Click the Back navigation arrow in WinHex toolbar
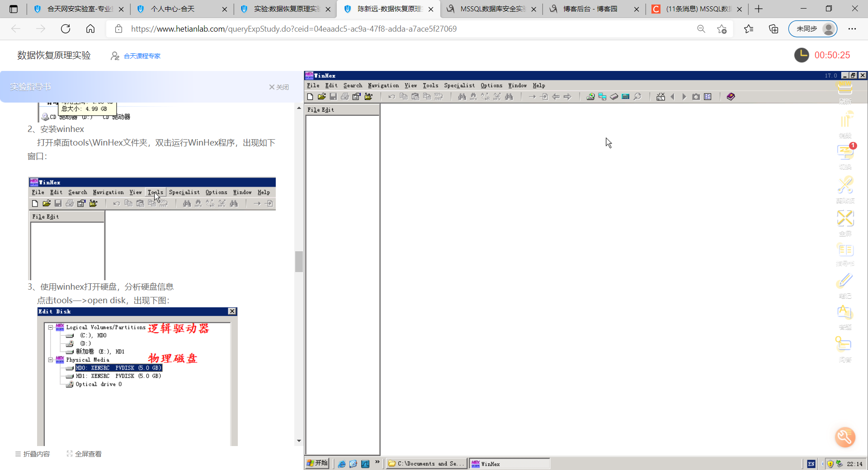 click(556, 97)
